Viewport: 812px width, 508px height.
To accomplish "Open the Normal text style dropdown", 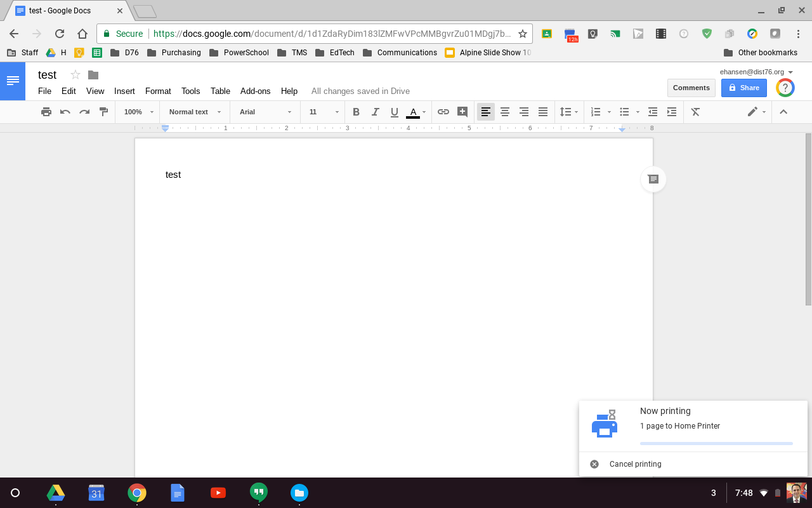I will point(195,112).
